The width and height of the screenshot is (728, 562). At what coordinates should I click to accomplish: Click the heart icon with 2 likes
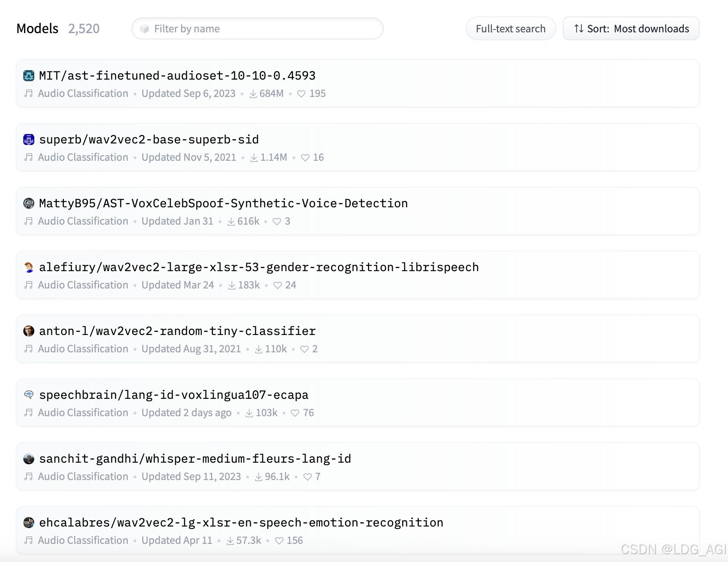(x=304, y=349)
